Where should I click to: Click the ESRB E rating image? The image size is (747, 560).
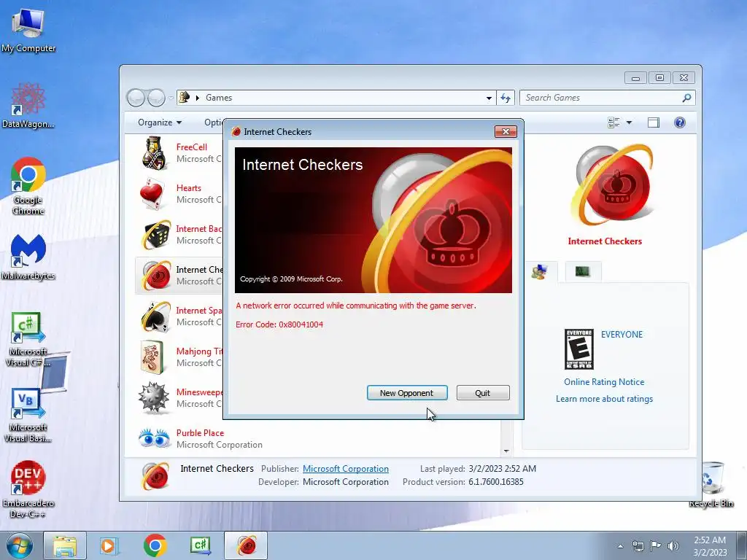[x=578, y=349]
